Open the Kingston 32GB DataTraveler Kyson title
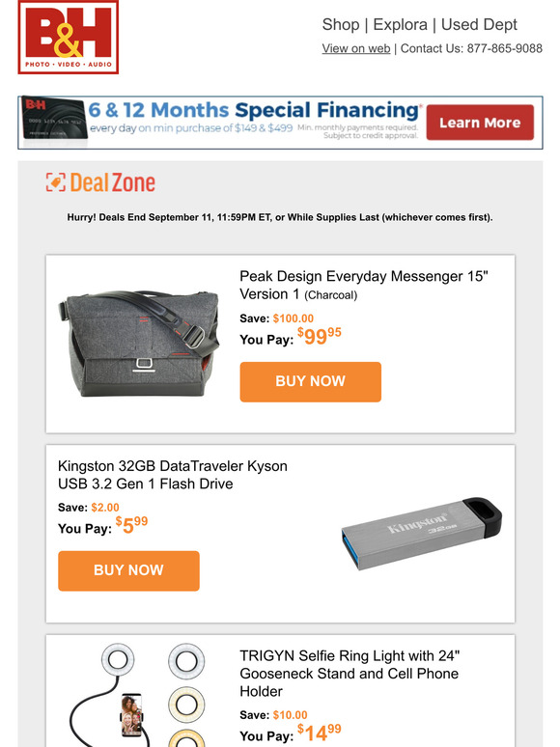This screenshot has width=560, height=747. point(173,475)
